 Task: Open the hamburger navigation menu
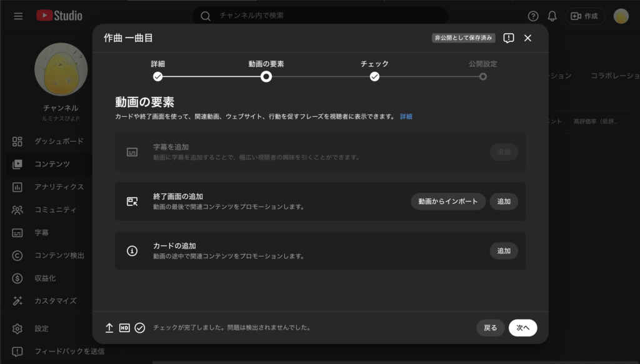pyautogui.click(x=18, y=16)
